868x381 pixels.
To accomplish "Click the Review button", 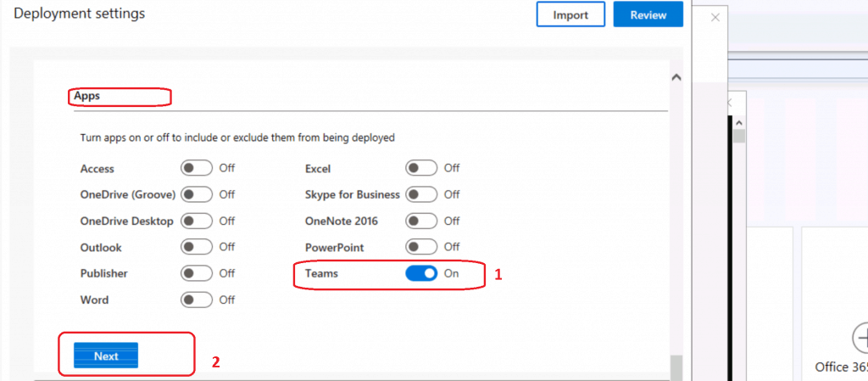I will [x=648, y=15].
